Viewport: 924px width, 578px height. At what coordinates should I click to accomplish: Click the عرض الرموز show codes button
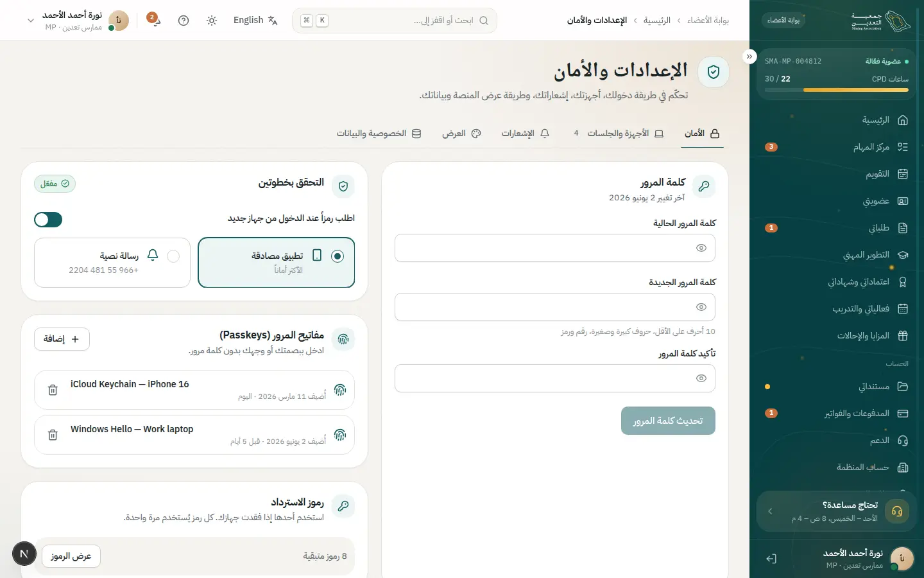pos(71,556)
